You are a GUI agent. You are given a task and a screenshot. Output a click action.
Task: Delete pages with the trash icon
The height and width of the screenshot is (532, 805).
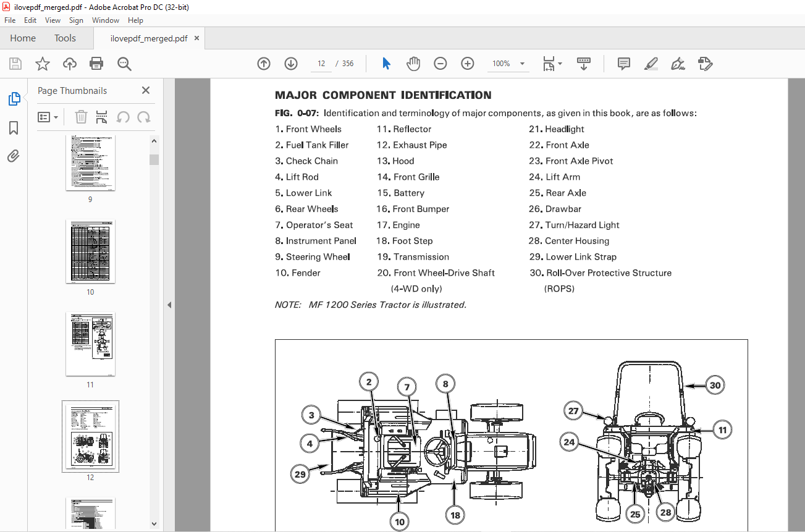coord(81,117)
